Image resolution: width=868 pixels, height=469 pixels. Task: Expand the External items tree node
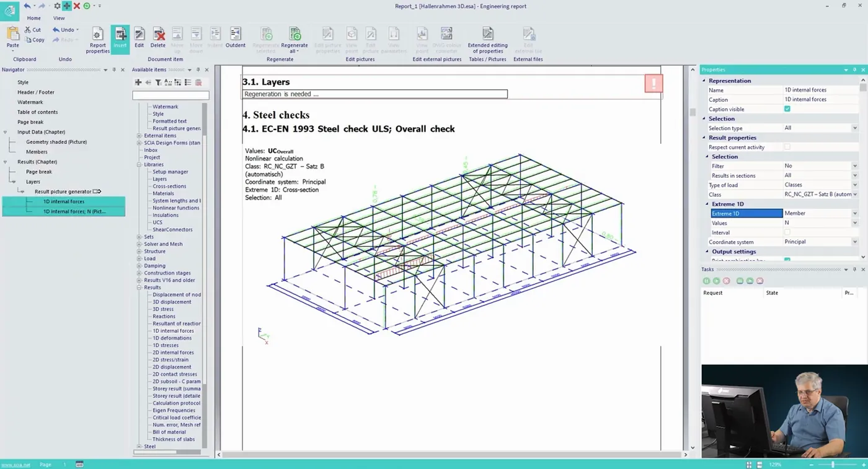(139, 136)
